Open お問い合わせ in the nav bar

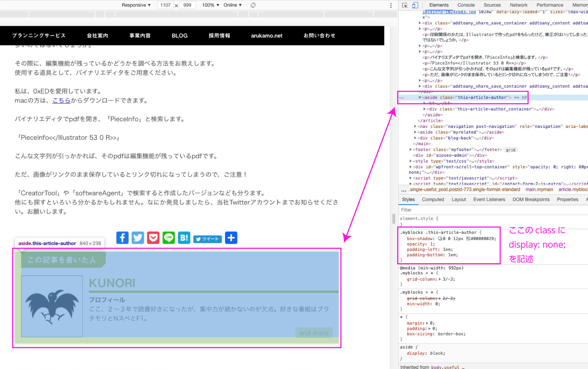[319, 36]
